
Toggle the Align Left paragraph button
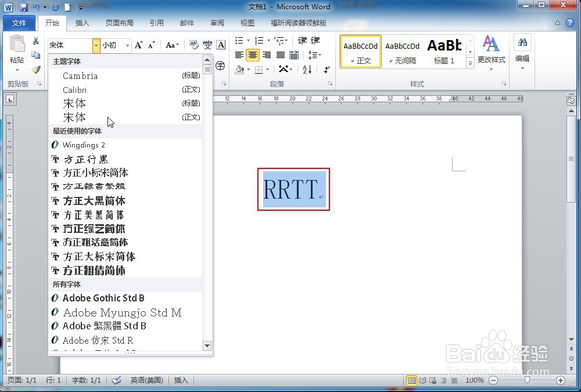pos(239,55)
